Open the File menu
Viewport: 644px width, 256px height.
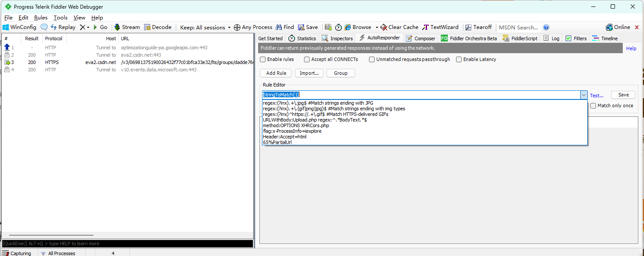(x=8, y=18)
